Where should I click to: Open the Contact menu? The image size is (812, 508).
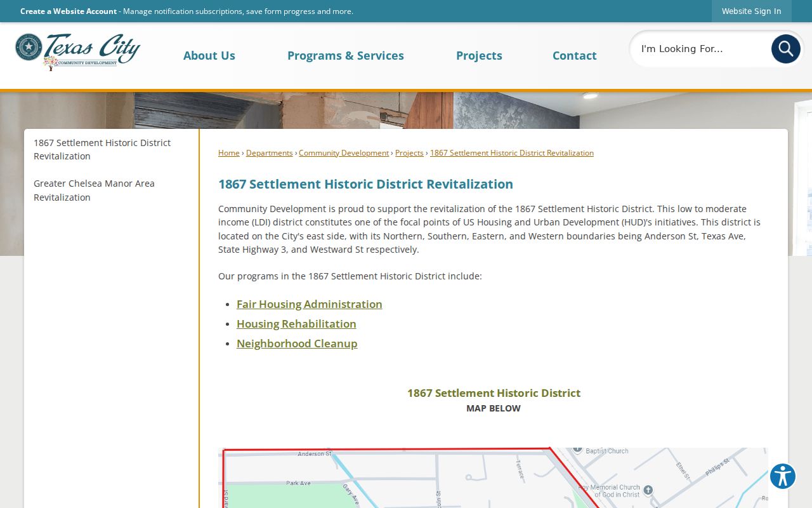tap(575, 55)
